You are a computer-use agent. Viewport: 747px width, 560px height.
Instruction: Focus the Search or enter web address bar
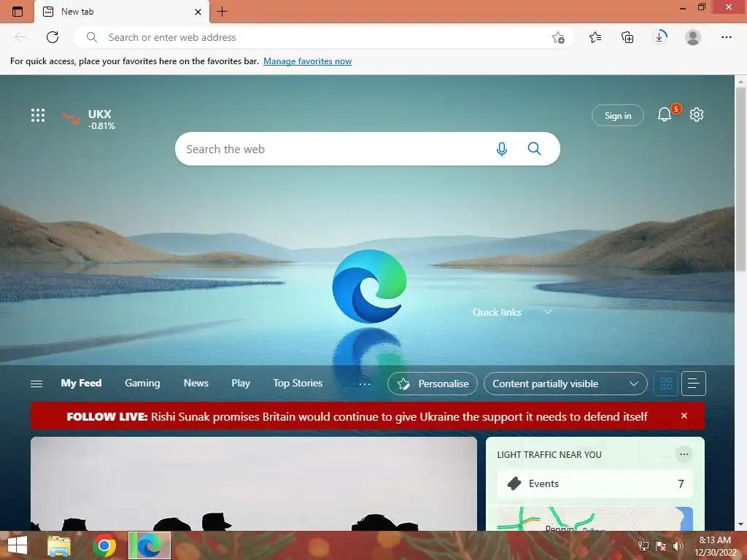(323, 37)
